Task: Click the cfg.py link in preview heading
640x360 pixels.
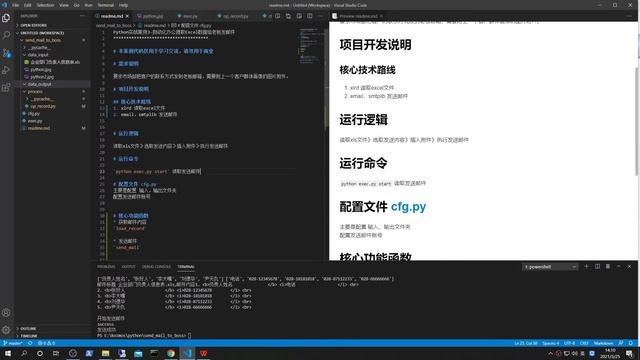Action: (x=408, y=207)
